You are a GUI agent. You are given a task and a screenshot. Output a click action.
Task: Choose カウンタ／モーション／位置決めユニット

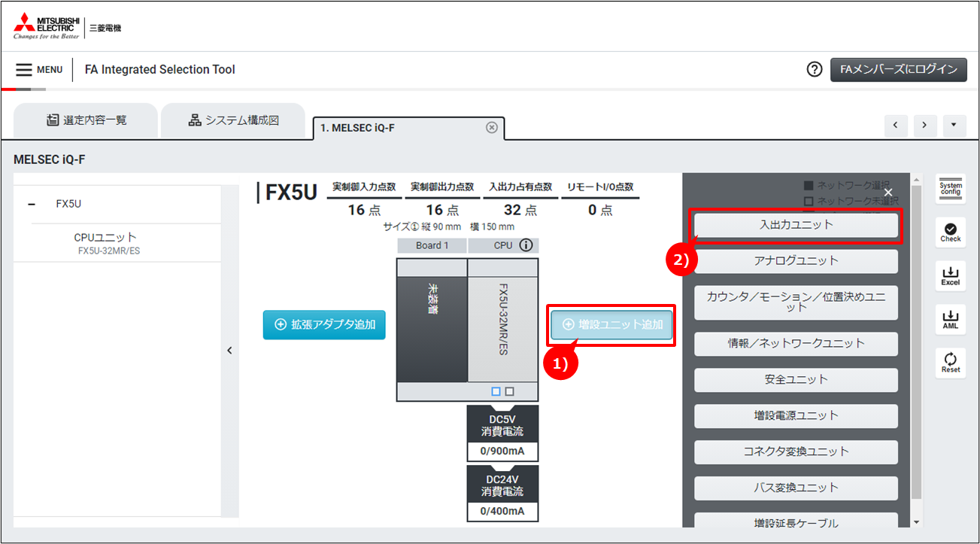pyautogui.click(x=796, y=302)
